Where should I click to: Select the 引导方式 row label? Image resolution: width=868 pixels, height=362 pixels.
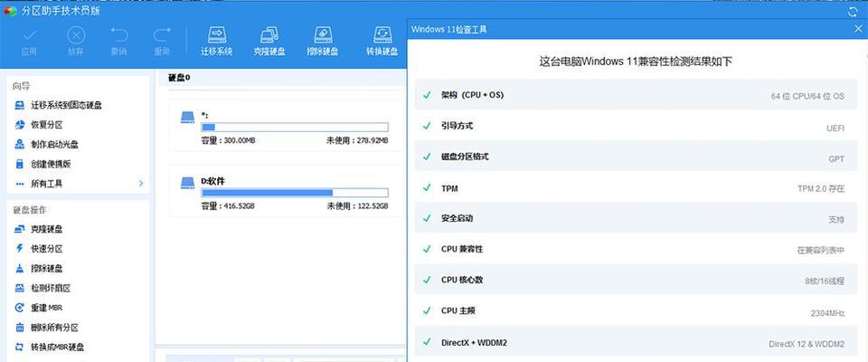tap(457, 126)
